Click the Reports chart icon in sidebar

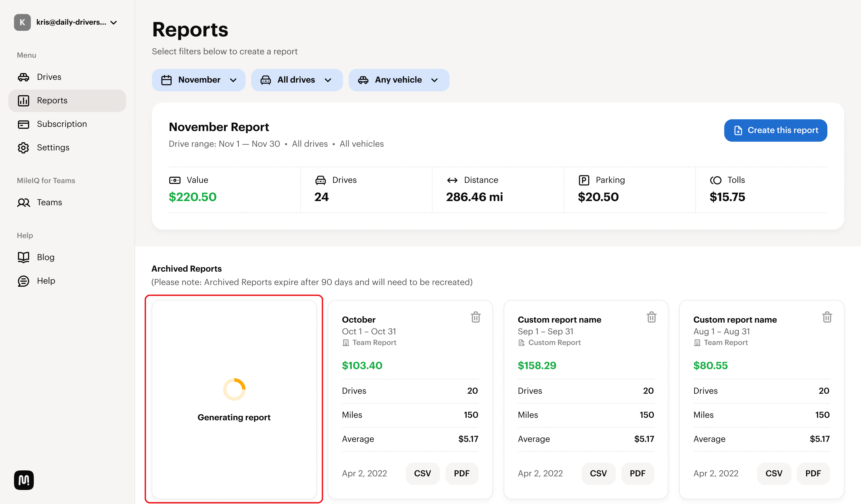coord(23,101)
